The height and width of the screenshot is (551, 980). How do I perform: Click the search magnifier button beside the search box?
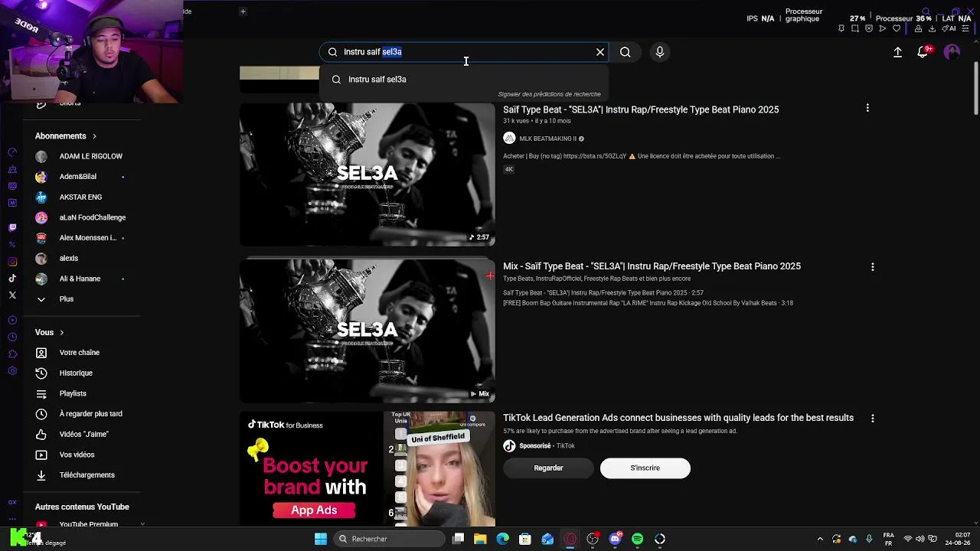626,52
